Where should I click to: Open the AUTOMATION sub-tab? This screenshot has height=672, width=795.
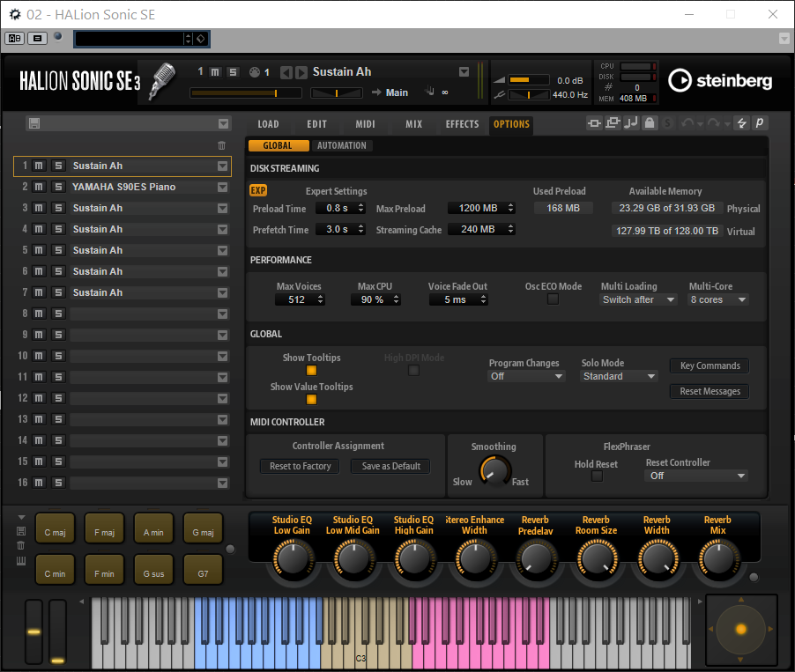click(x=342, y=145)
